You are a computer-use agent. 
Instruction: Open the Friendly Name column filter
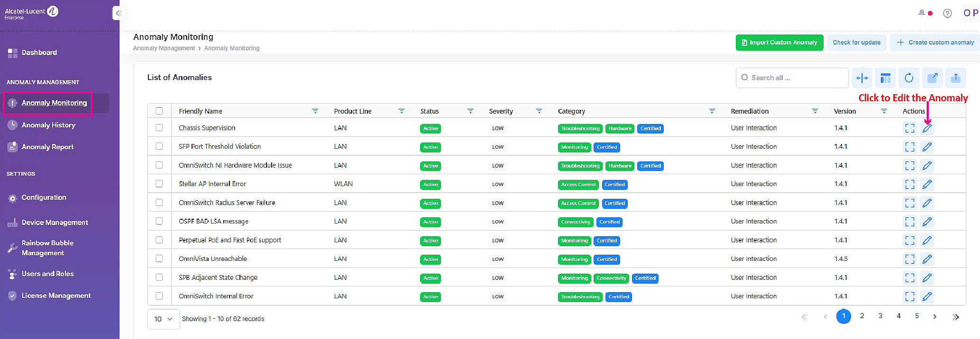pyautogui.click(x=315, y=111)
